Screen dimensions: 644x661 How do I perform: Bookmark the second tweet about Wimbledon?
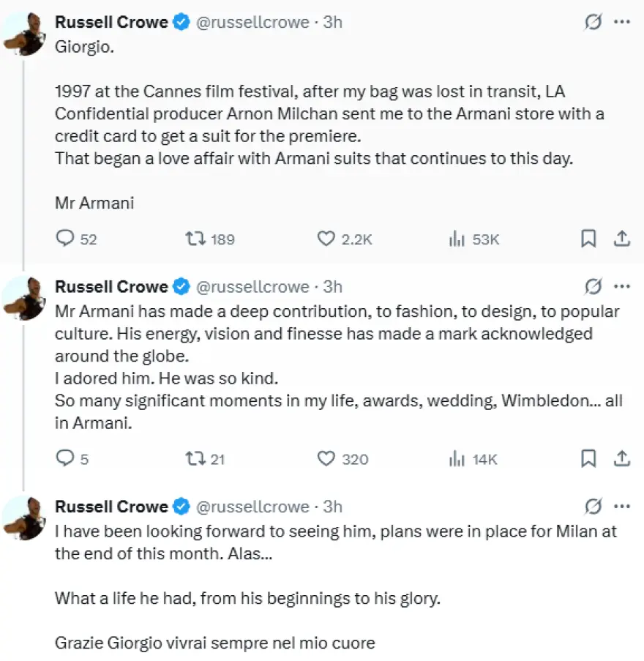588,458
